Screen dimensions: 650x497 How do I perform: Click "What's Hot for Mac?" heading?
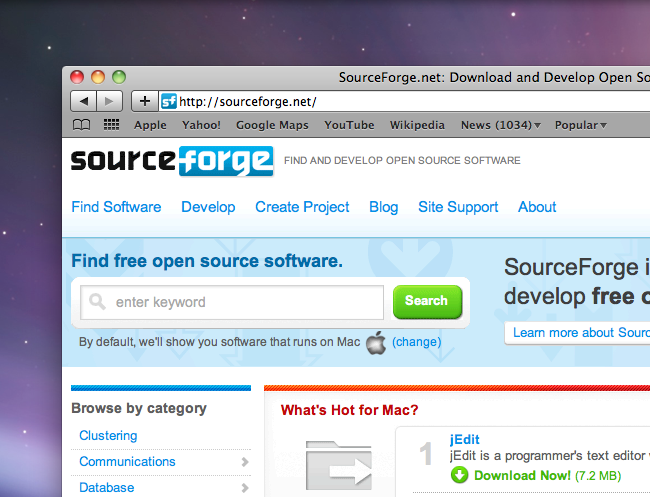point(349,410)
